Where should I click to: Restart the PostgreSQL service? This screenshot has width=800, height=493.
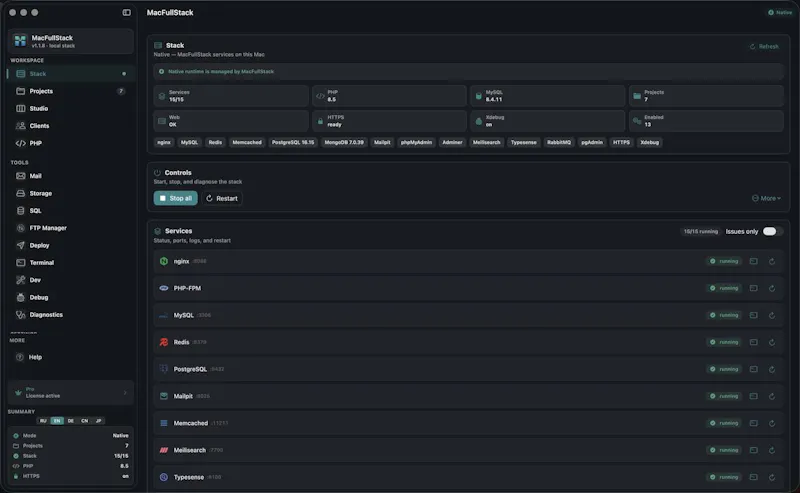772,369
